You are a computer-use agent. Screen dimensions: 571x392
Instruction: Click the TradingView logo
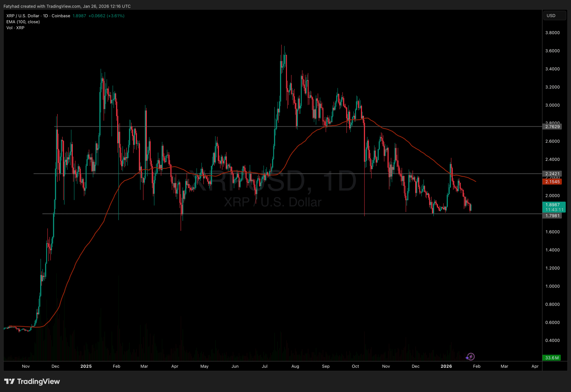click(x=32, y=382)
